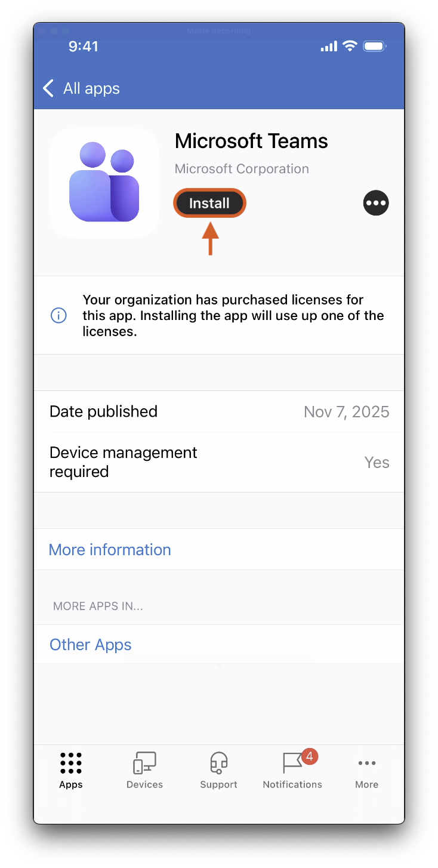Screen dimensions: 438x868
Task: Tap the All apps back label
Action: [91, 88]
